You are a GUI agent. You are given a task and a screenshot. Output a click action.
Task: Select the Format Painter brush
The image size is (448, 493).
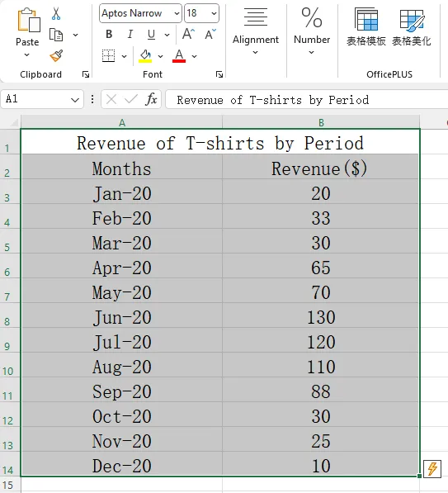pyautogui.click(x=56, y=55)
